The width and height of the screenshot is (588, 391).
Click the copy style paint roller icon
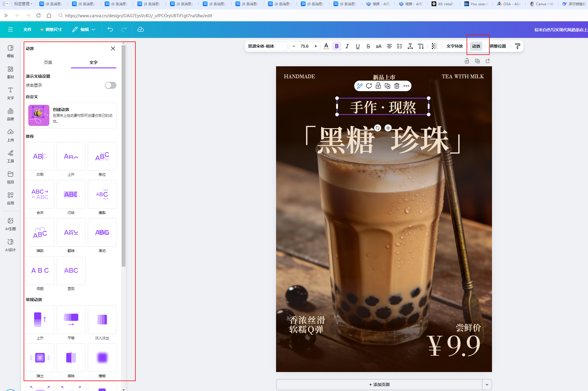518,46
